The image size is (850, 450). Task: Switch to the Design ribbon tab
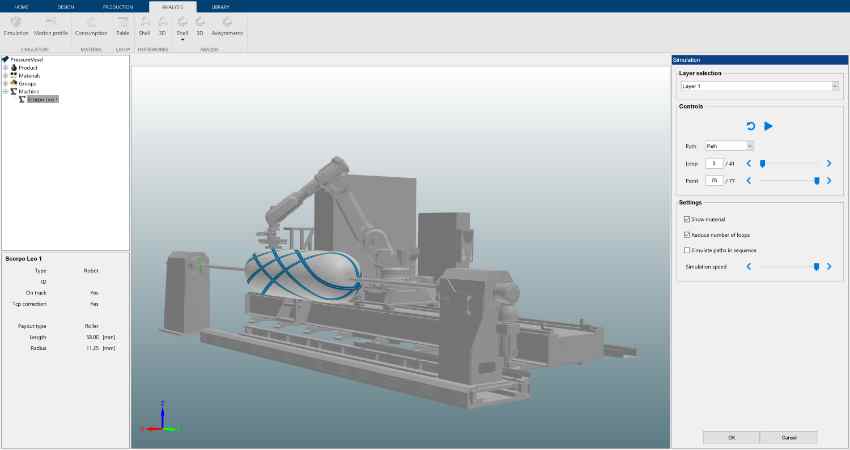(66, 6)
